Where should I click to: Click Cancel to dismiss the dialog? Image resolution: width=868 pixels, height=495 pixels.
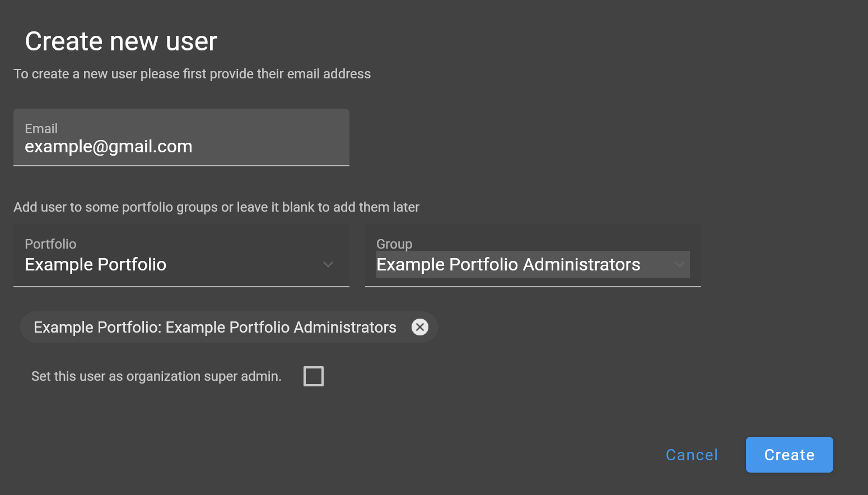click(692, 455)
